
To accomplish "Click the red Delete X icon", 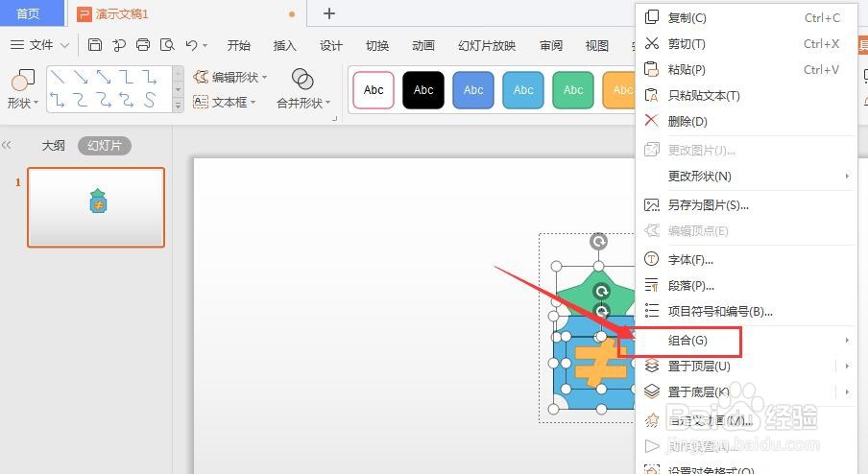I will pos(652,121).
